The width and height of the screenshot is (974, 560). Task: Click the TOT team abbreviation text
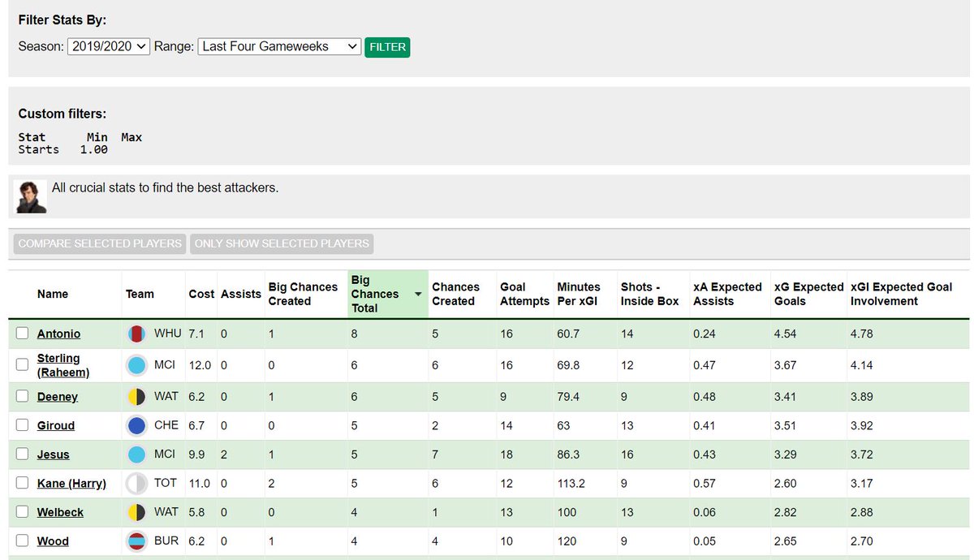[x=166, y=483]
